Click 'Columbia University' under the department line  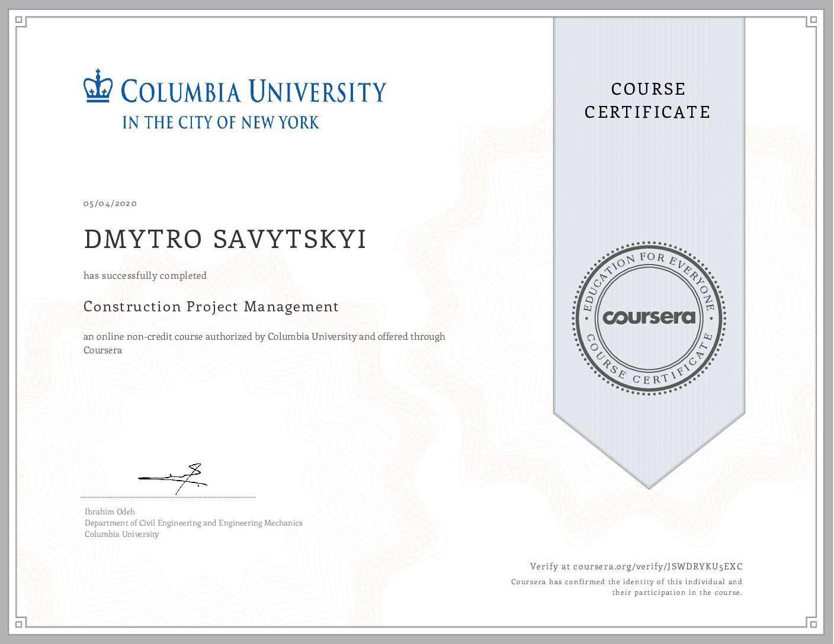point(122,534)
